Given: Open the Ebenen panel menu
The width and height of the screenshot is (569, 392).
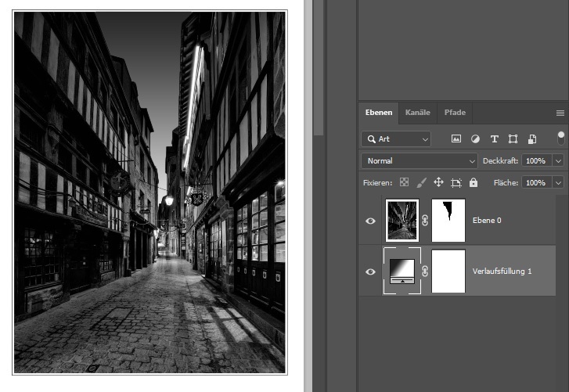Looking at the screenshot, I should coord(560,113).
